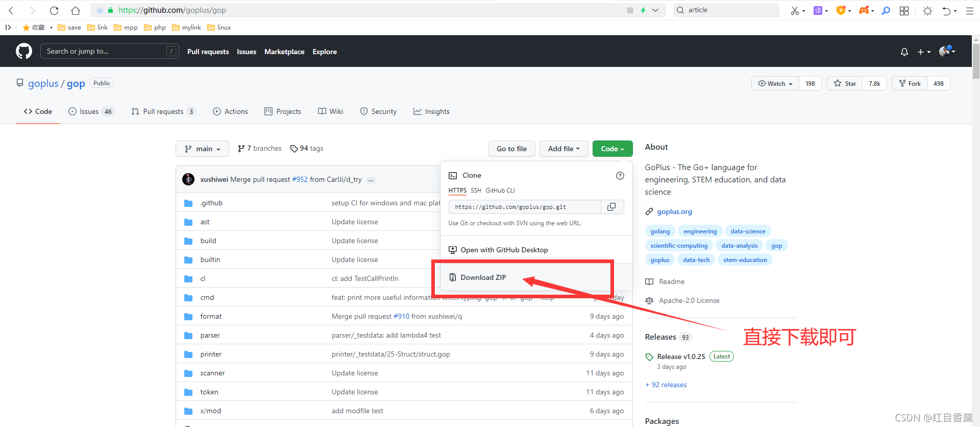This screenshot has width=980, height=427.
Task: Open the Actions tab
Action: click(230, 111)
